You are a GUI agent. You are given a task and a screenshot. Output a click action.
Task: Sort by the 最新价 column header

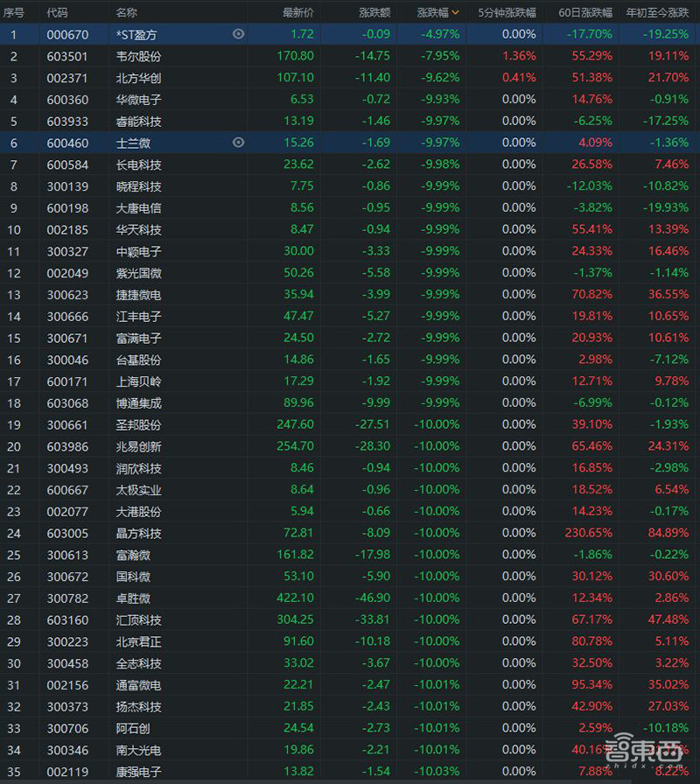[297, 13]
